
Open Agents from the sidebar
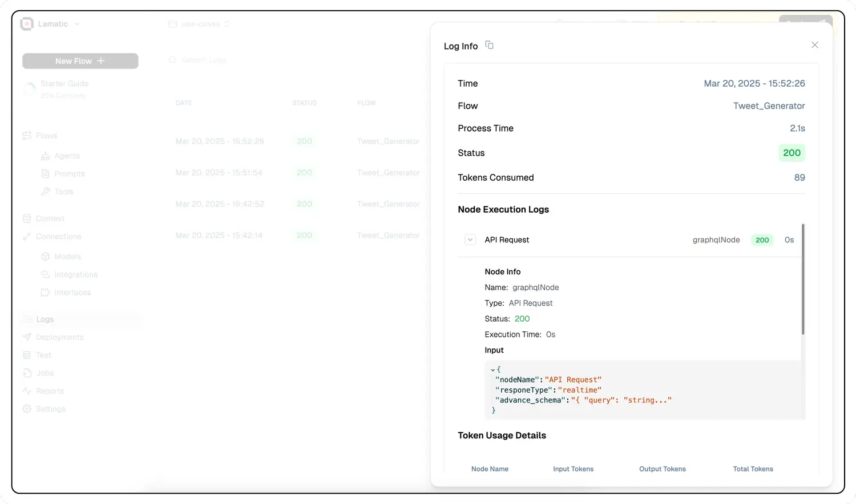(67, 156)
